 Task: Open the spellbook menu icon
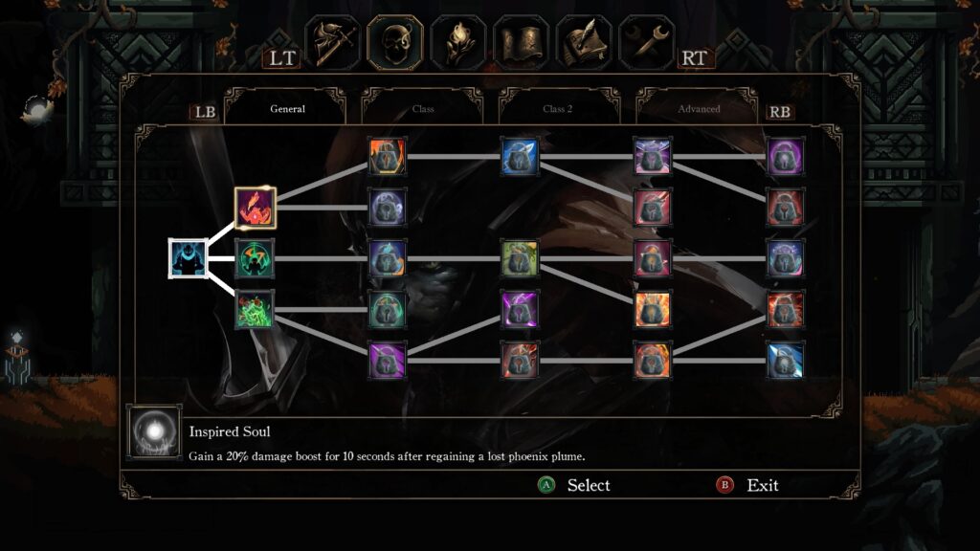pos(521,42)
